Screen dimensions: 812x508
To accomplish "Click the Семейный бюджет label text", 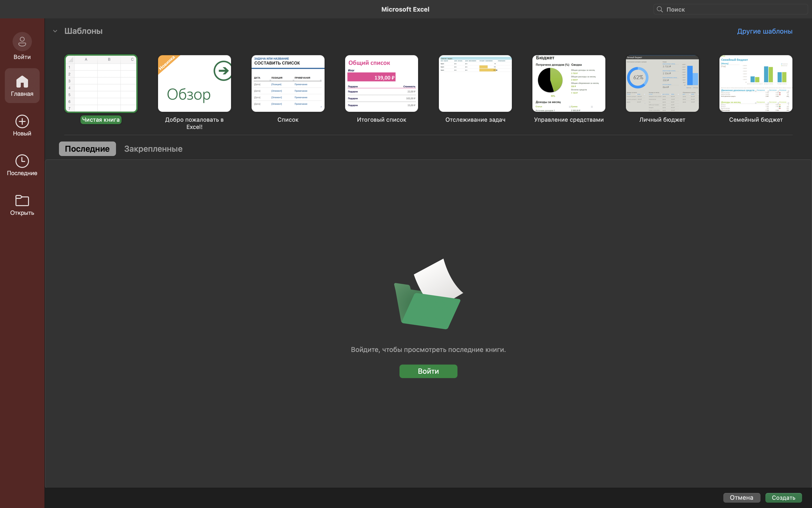I will pyautogui.click(x=756, y=120).
